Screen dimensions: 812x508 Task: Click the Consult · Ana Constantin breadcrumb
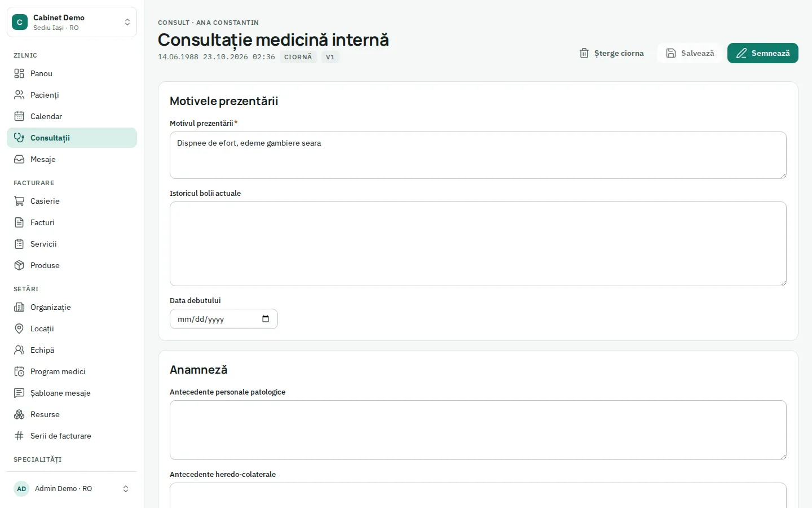(x=208, y=23)
